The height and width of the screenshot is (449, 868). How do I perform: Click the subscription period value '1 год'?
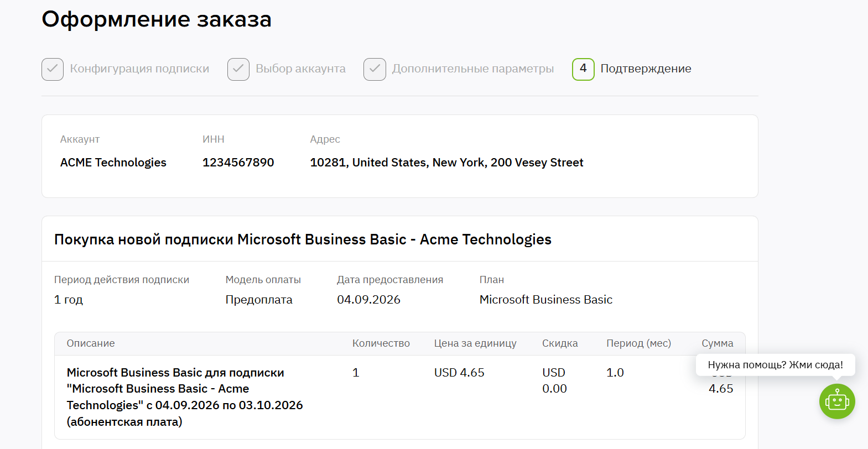coord(69,300)
